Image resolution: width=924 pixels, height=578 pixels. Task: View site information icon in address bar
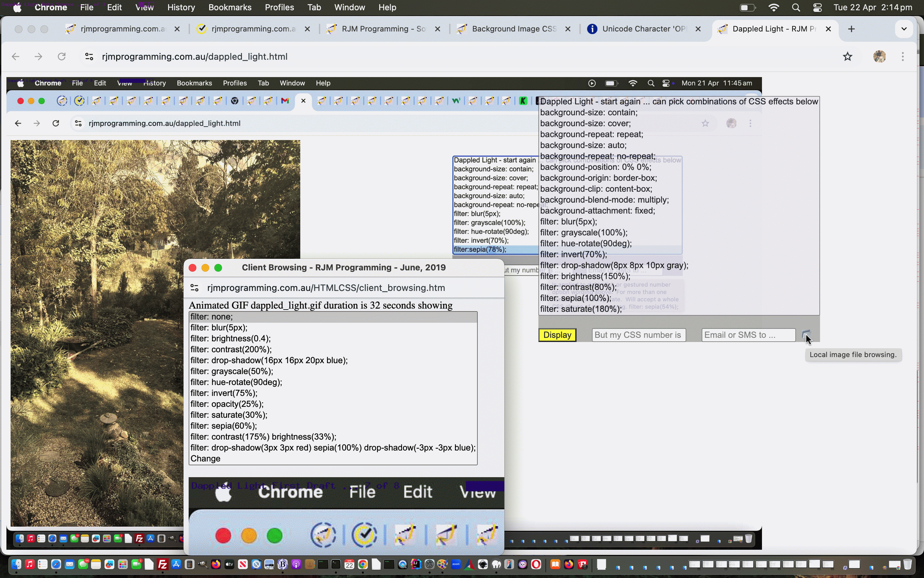point(89,57)
